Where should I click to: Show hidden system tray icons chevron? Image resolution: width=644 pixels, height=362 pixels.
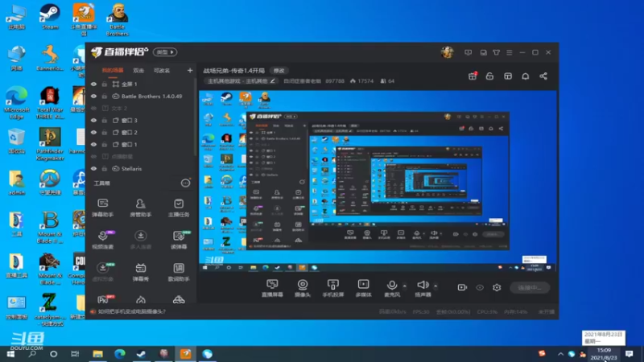point(560,354)
